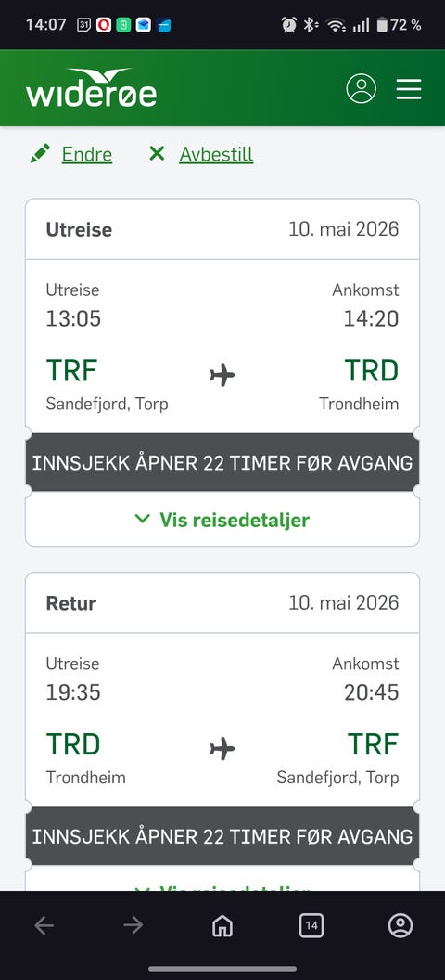
Task: Tap the Utreise check-in banner
Action: (222, 462)
